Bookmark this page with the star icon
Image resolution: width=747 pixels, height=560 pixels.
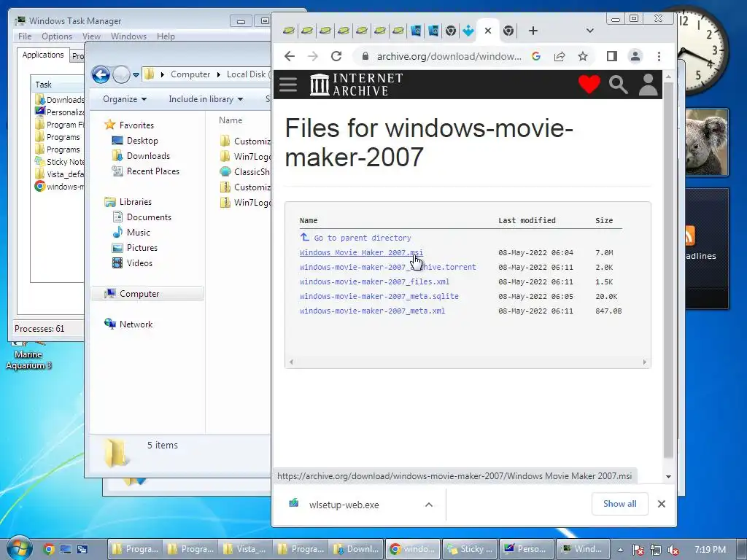point(583,56)
